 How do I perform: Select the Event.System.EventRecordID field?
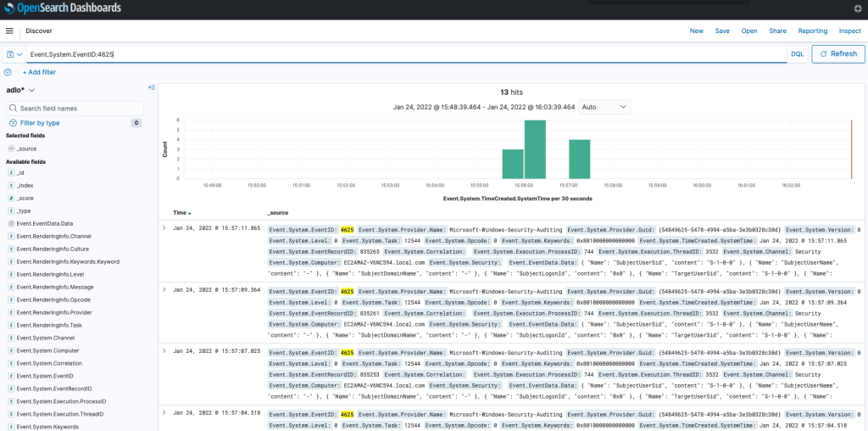click(x=53, y=389)
